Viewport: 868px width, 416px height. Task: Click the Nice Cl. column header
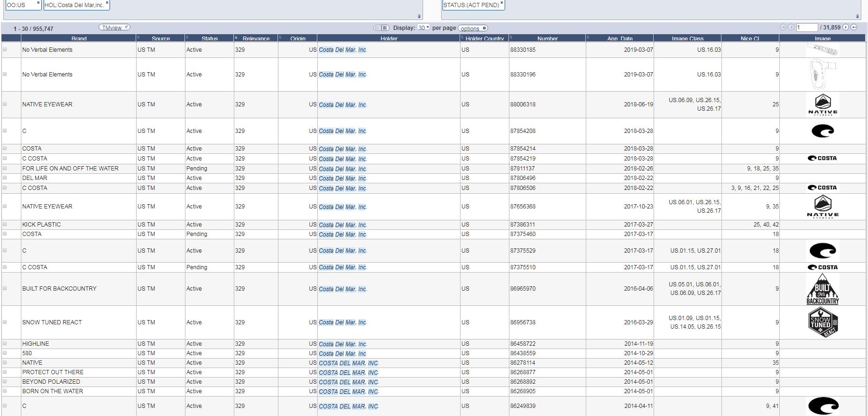click(x=750, y=38)
